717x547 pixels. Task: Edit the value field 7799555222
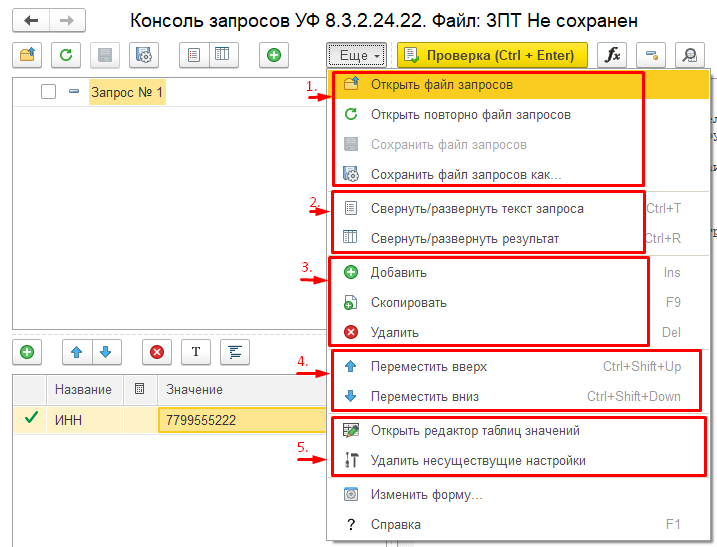[x=242, y=420]
